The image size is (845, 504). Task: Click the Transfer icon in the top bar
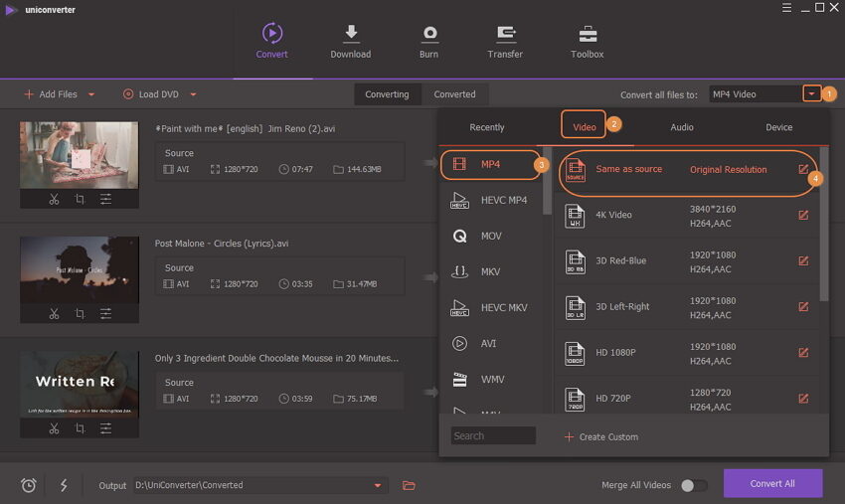point(505,34)
